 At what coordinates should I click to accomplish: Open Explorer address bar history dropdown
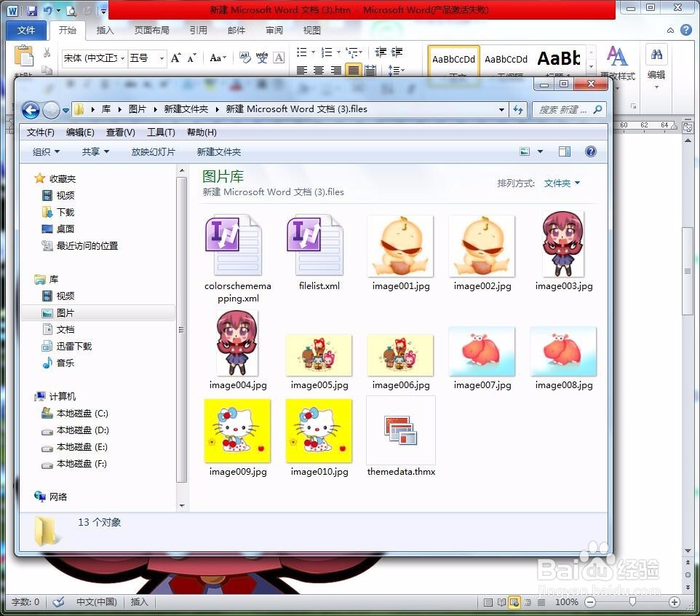coord(502,109)
